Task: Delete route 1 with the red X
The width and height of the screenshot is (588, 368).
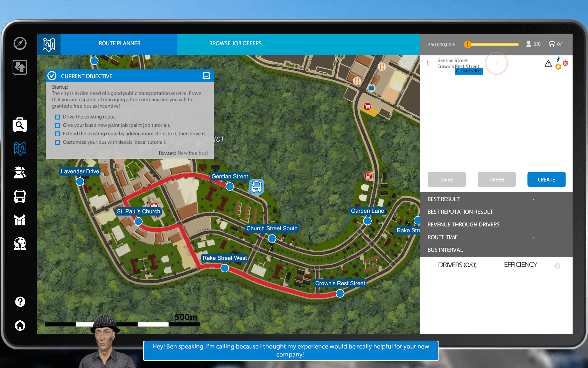Action: 565,63
